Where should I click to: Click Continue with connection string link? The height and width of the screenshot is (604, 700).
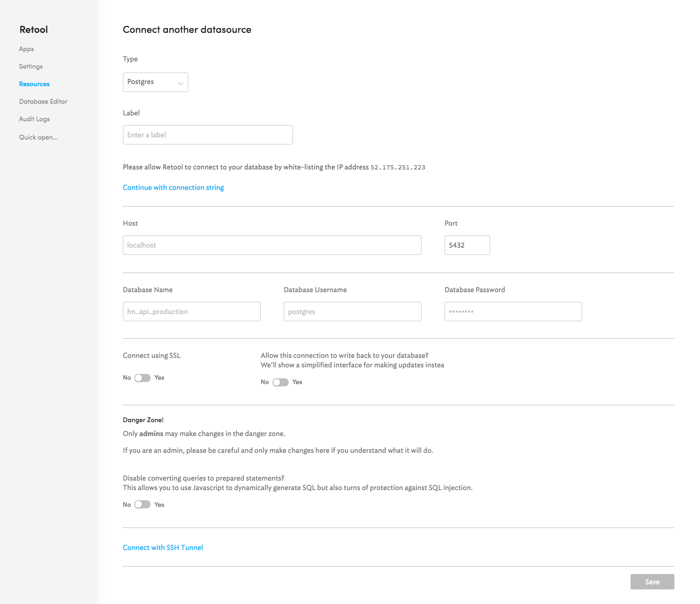click(173, 187)
